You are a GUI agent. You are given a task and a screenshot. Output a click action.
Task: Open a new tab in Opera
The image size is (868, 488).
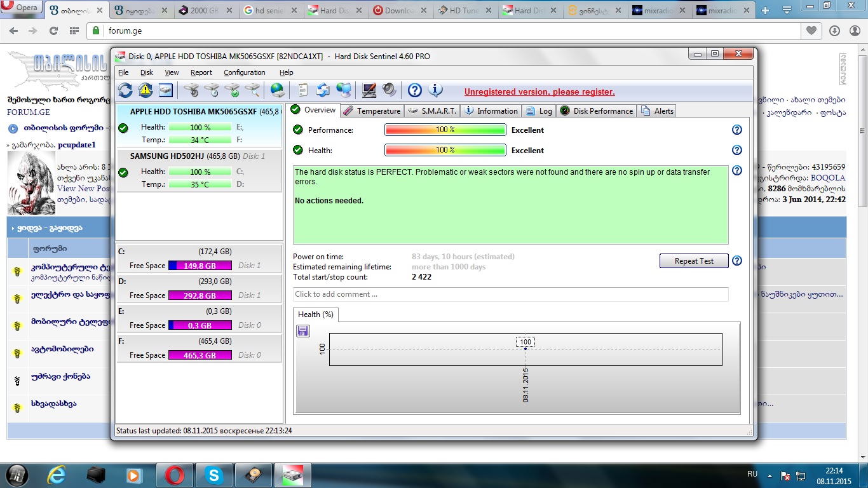(x=766, y=10)
